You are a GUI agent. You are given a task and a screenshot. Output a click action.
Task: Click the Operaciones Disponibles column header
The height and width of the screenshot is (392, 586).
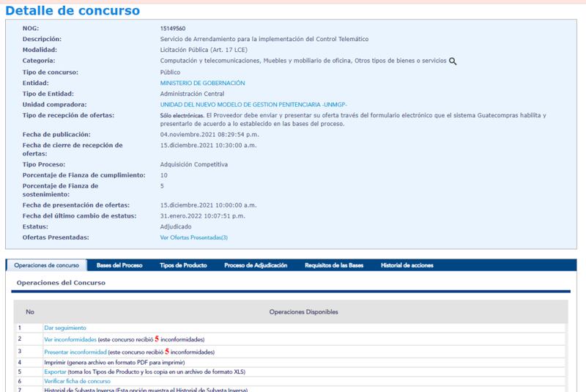(303, 312)
